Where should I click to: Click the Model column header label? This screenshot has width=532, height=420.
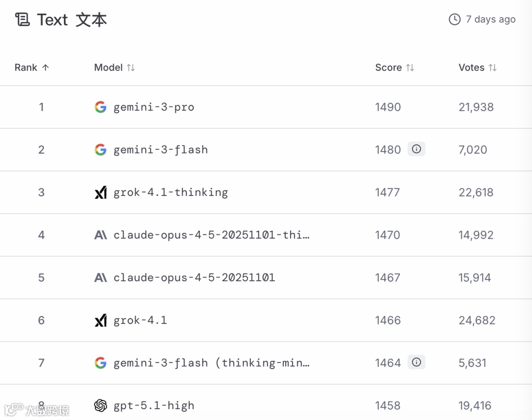point(108,67)
